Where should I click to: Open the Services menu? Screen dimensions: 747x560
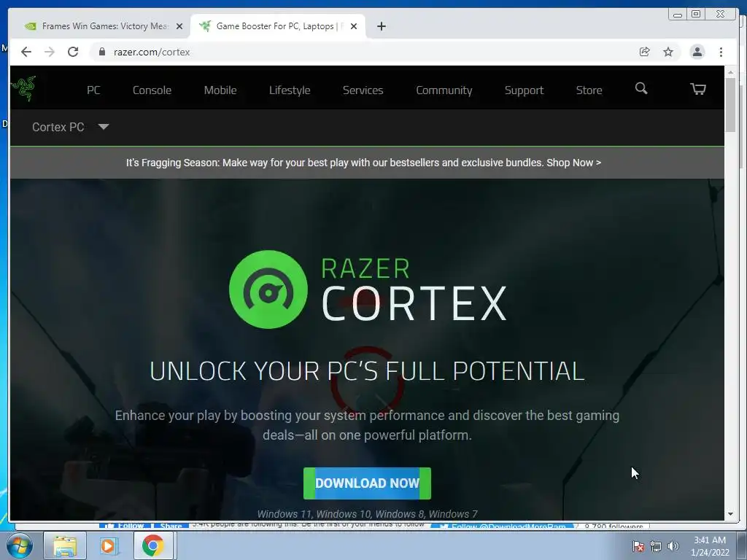[x=363, y=90]
